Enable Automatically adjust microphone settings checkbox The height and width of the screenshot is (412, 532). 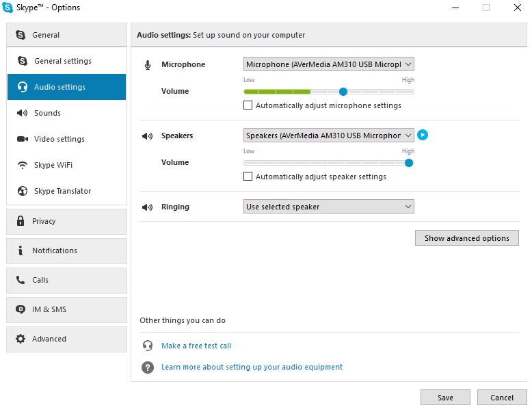coord(248,105)
